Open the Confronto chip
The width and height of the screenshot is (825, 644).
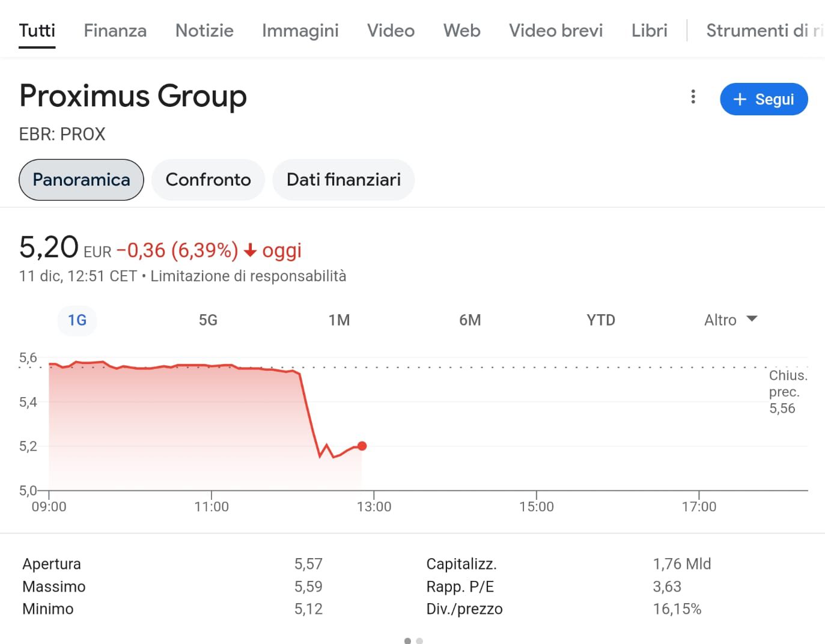click(x=208, y=180)
